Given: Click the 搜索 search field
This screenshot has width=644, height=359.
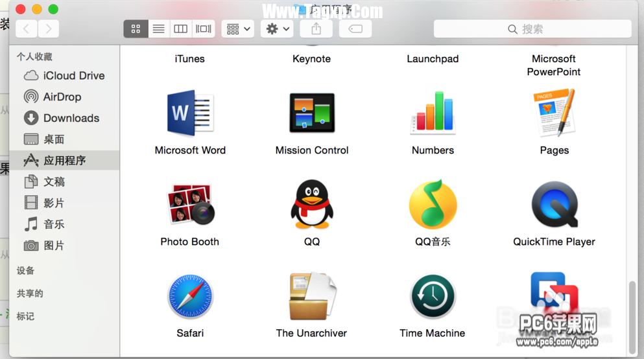Looking at the screenshot, I should (532, 29).
